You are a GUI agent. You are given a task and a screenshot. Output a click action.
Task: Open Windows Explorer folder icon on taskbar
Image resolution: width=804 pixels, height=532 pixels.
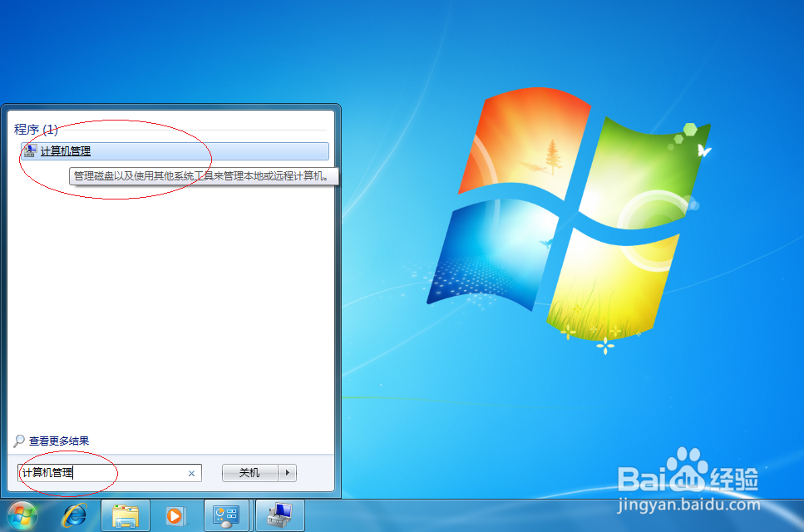(126, 515)
